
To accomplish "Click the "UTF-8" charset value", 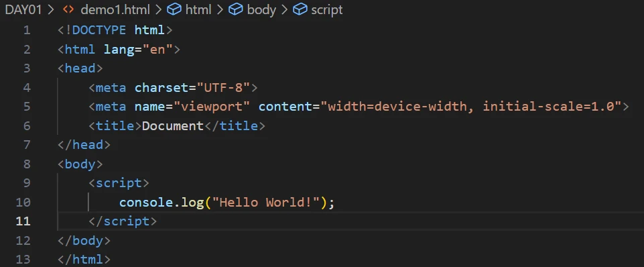I will [x=223, y=88].
